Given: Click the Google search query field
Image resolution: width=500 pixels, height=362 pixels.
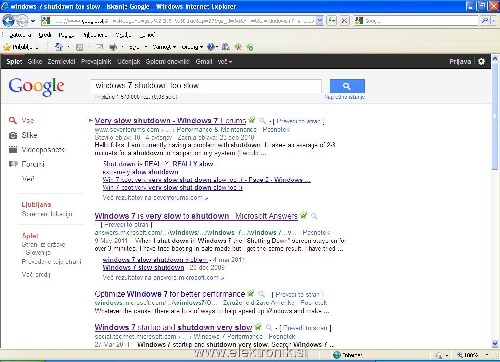Looking at the screenshot, I should pos(206,86).
